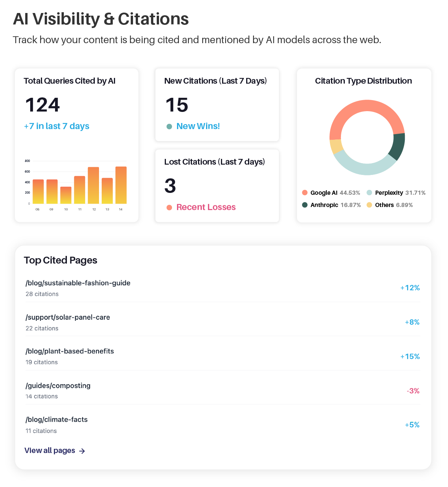
Task: Click the bar for day 10 in chart
Action: pyautogui.click(x=66, y=195)
